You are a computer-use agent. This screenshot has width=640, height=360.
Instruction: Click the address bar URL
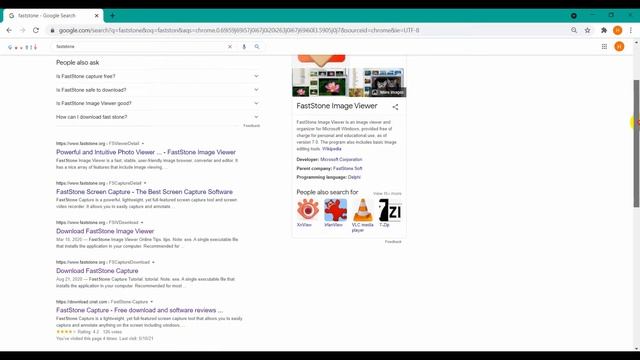pyautogui.click(x=239, y=30)
